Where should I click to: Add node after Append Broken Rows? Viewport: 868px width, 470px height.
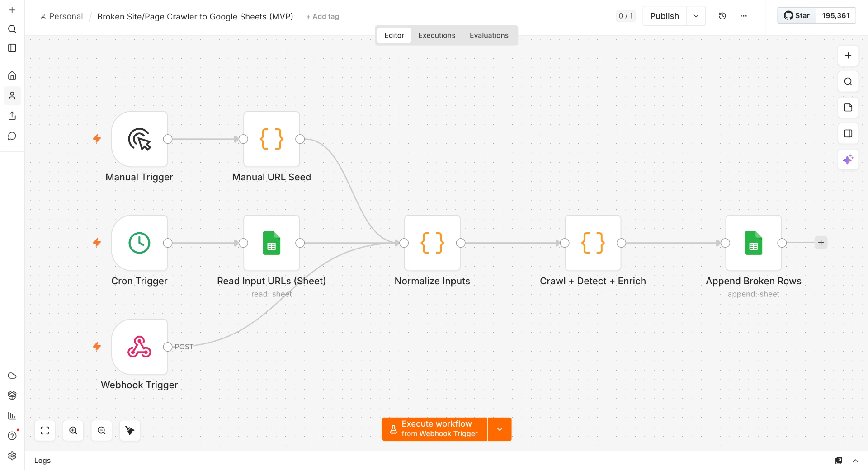pyautogui.click(x=821, y=243)
